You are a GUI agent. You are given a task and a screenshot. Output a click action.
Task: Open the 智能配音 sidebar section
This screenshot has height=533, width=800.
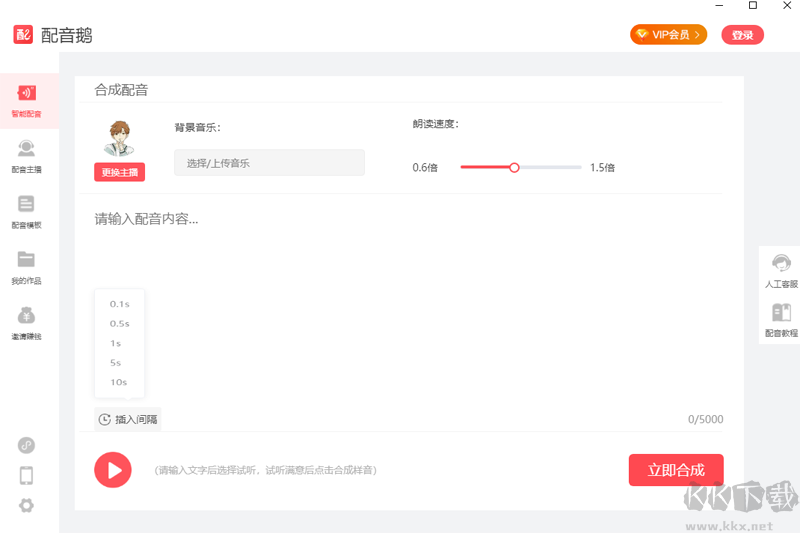(x=27, y=99)
